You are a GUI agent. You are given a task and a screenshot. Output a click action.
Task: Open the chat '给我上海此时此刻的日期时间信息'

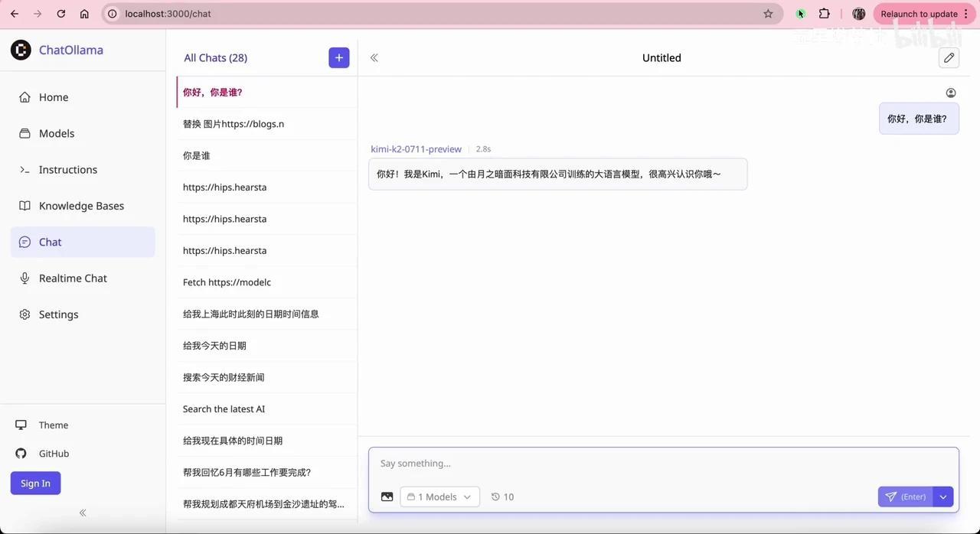point(266,314)
